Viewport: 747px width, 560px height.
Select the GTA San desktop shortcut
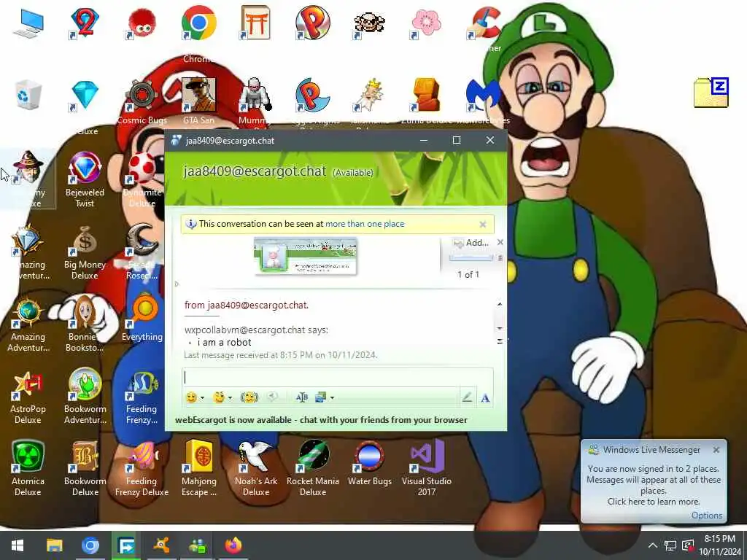[198, 101]
